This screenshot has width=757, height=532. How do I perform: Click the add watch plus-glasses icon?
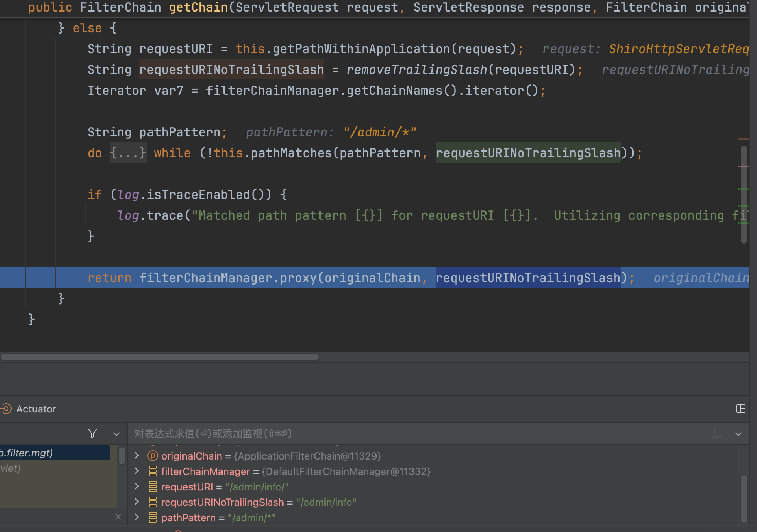(715, 434)
